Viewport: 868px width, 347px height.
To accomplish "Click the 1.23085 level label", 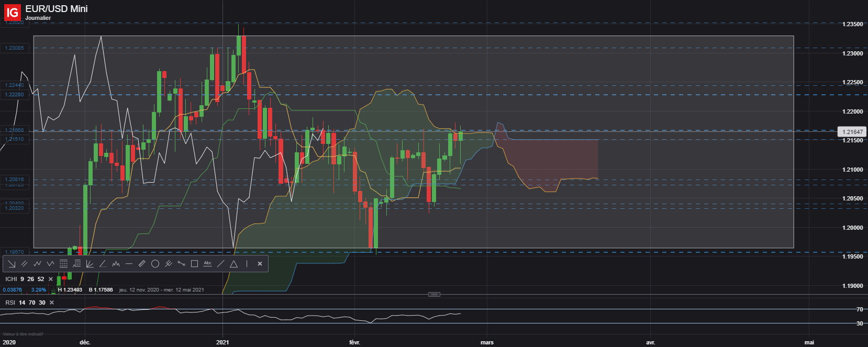I will 14,48.
